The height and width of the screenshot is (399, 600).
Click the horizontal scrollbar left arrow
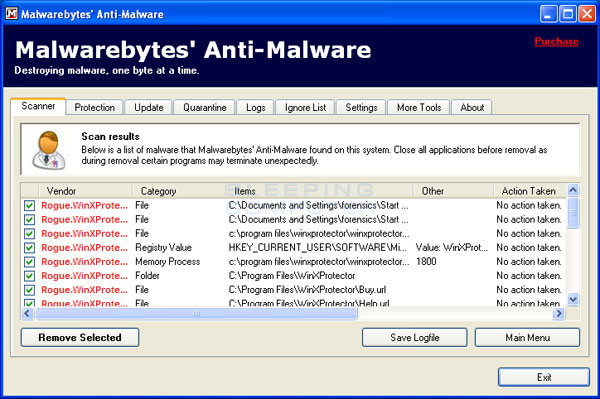pyautogui.click(x=27, y=314)
